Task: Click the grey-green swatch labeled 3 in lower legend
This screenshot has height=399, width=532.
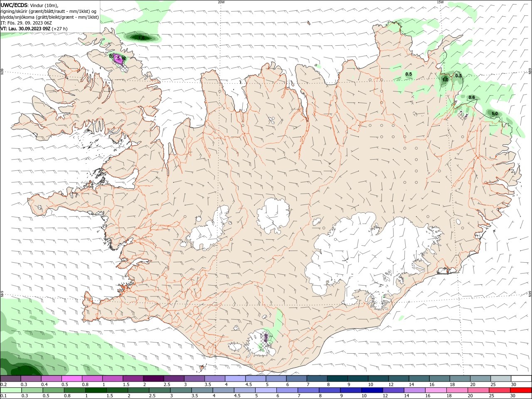Action: 180,390
